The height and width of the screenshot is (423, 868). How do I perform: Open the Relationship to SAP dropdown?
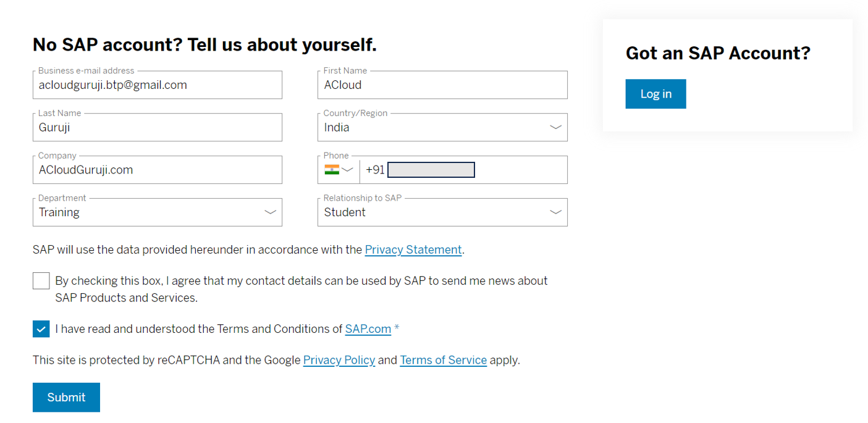point(442,212)
